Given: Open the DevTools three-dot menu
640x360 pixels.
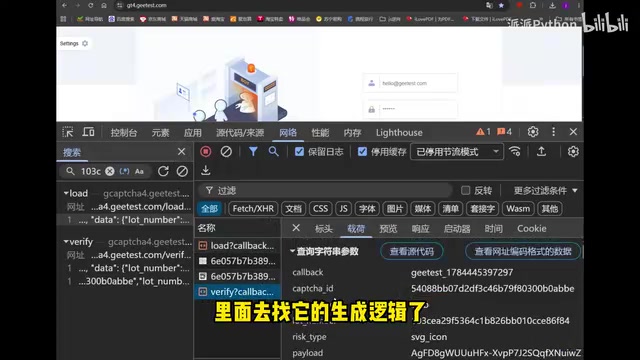Looking at the screenshot, I should coord(553,132).
